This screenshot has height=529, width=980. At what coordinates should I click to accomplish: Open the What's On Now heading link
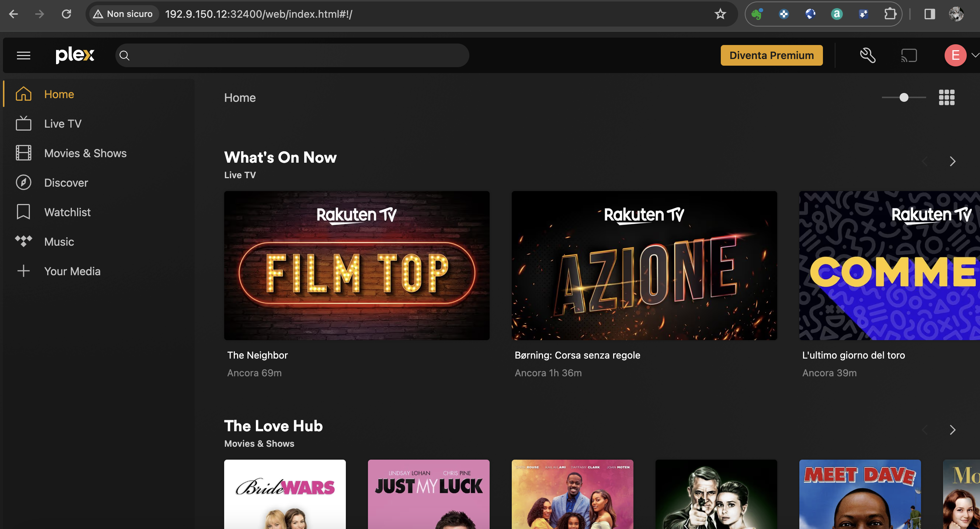(280, 158)
